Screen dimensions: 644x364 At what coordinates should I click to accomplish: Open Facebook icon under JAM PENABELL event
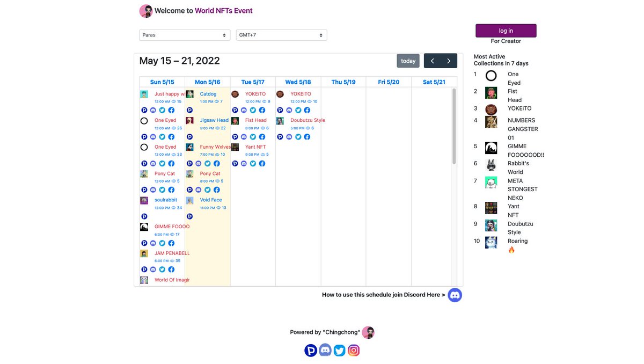click(x=171, y=270)
